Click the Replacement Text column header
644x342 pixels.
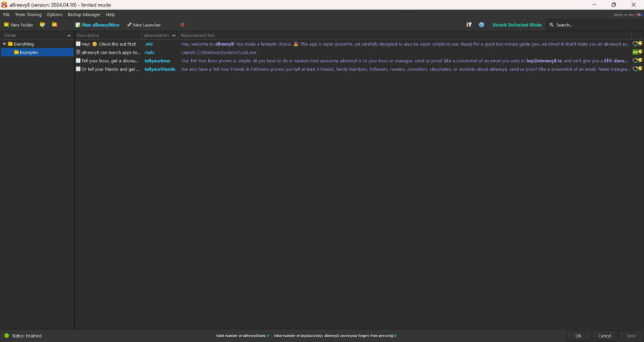coord(405,36)
